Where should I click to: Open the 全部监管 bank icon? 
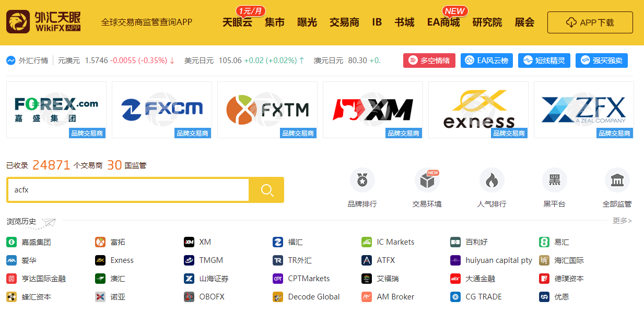point(617,180)
